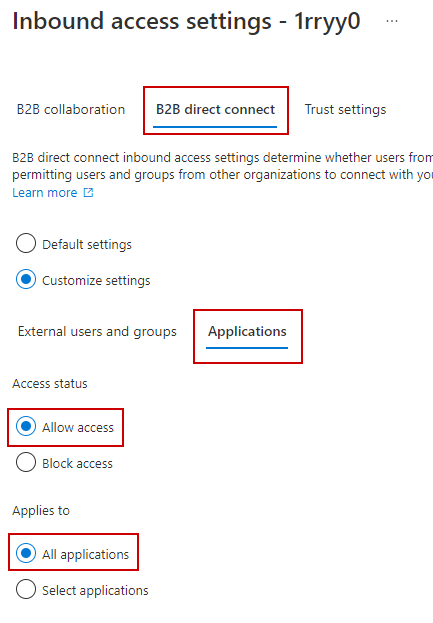Open the more options ellipsis beside title
This screenshot has width=433, height=623.
(392, 21)
